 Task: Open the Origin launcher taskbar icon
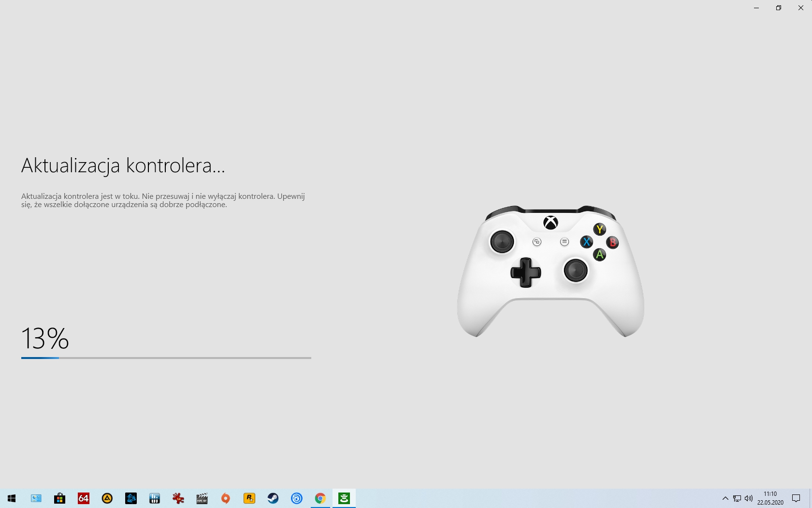pyautogui.click(x=225, y=498)
